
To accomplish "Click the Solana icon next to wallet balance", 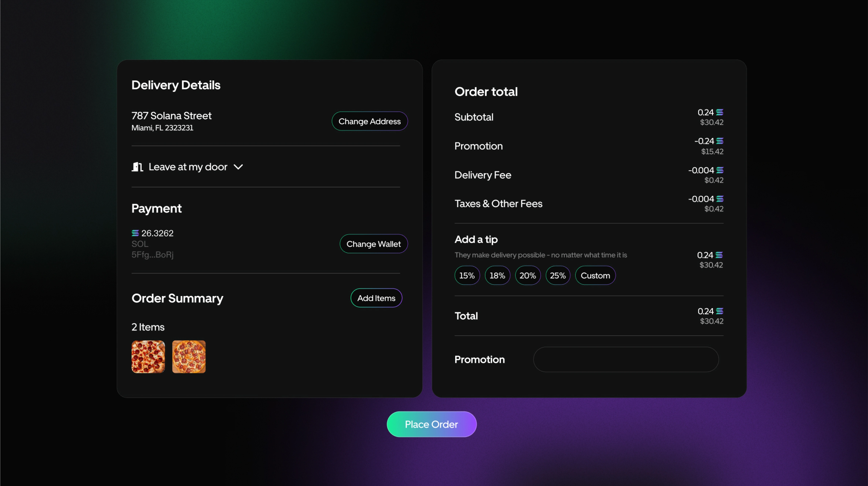I will tap(135, 233).
